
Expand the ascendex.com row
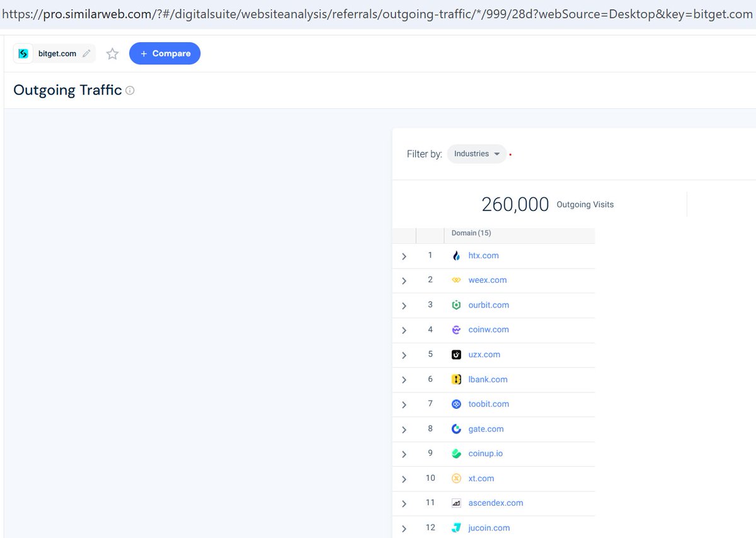404,503
